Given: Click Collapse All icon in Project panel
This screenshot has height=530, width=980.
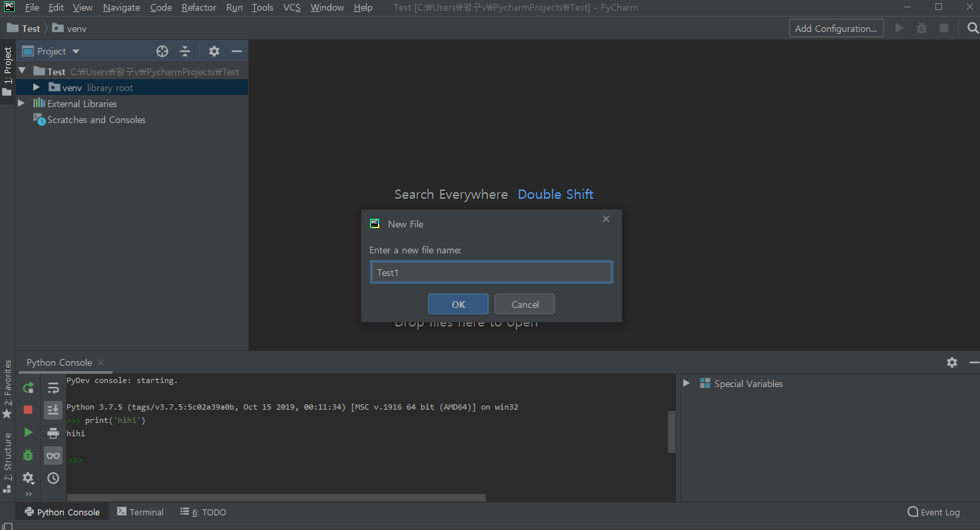Looking at the screenshot, I should coord(185,51).
